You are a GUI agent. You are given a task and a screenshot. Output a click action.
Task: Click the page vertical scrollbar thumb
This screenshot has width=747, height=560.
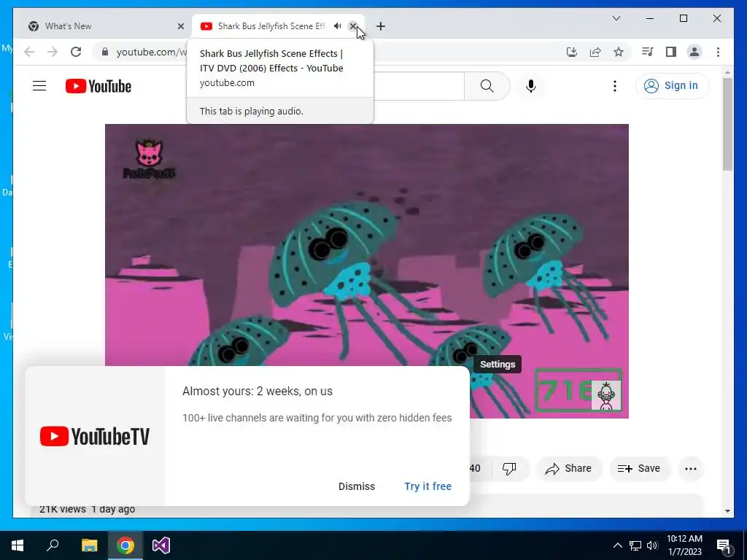pos(727,124)
